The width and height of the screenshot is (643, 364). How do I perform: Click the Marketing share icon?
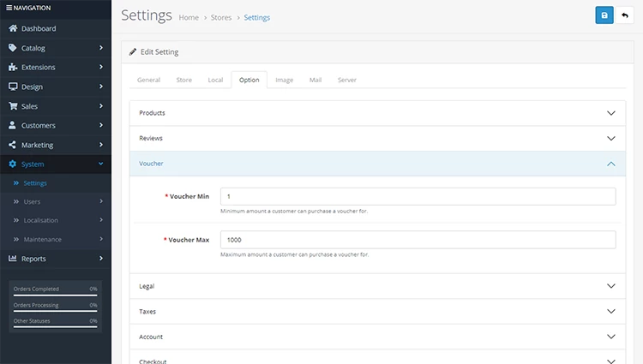point(13,145)
